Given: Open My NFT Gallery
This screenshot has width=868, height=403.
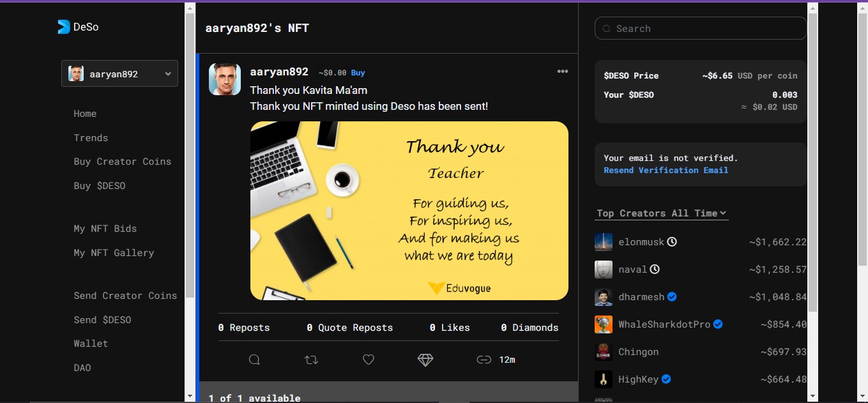Looking at the screenshot, I should pos(114,253).
